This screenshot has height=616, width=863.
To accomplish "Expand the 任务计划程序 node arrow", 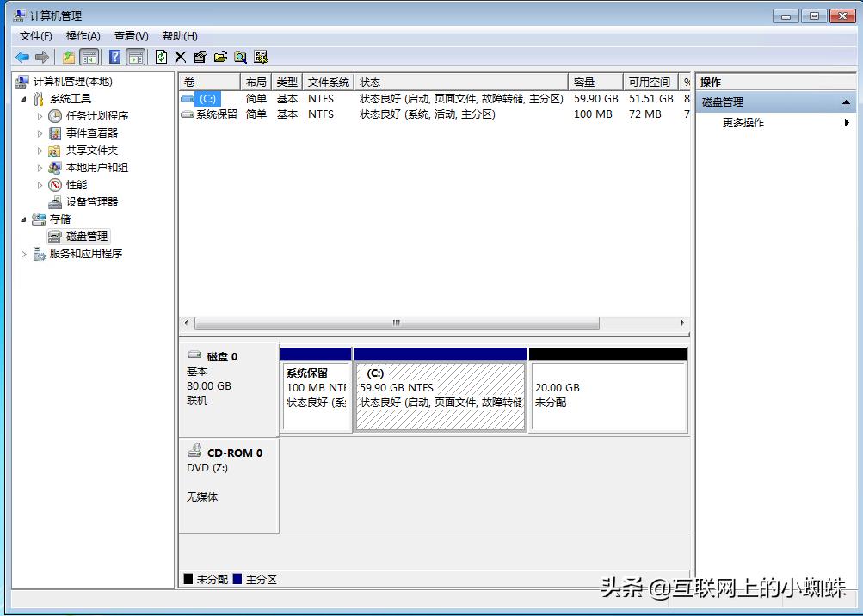I will click(x=40, y=116).
